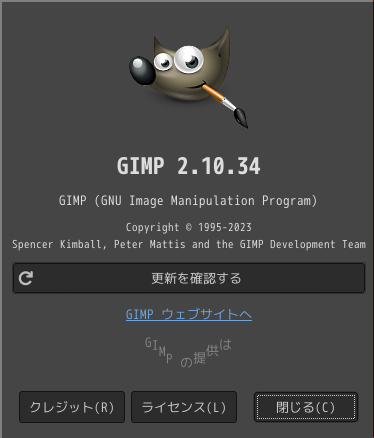
Task: Show the ライセンス(L) license button
Action: pyautogui.click(x=184, y=407)
